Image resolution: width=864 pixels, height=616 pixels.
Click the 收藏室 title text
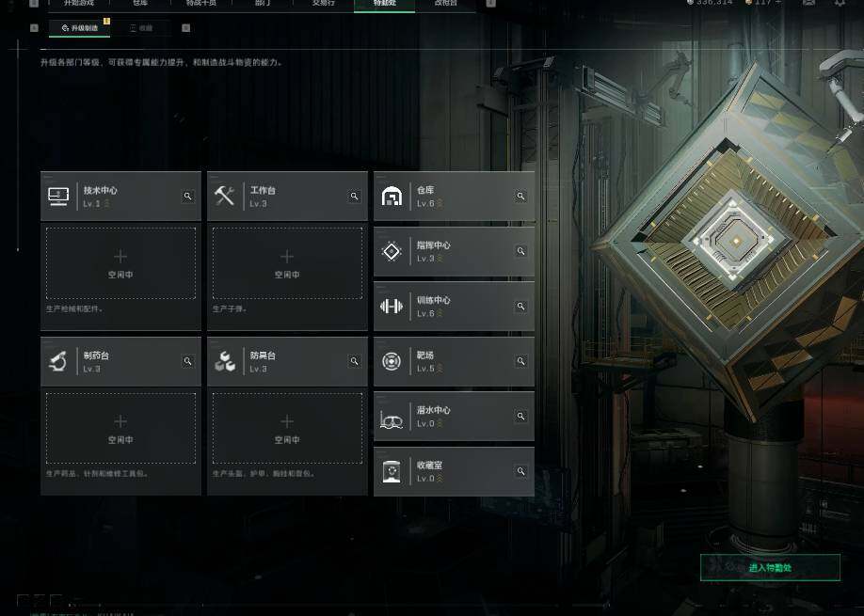pos(429,466)
